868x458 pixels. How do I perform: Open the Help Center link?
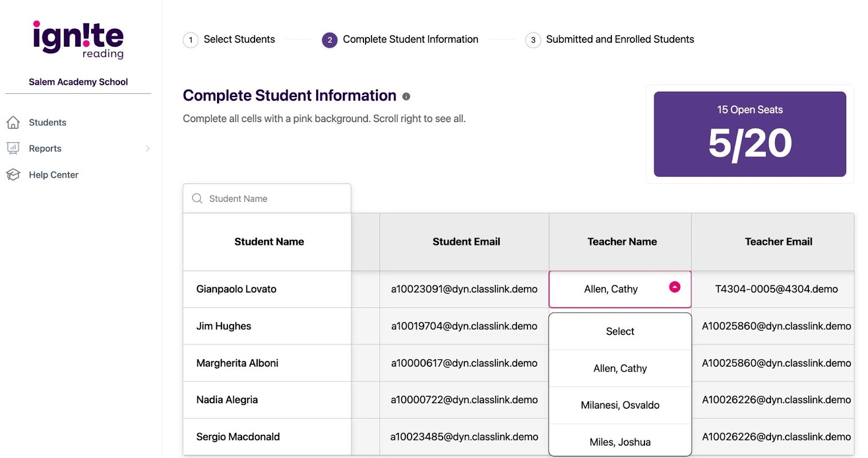click(x=53, y=175)
